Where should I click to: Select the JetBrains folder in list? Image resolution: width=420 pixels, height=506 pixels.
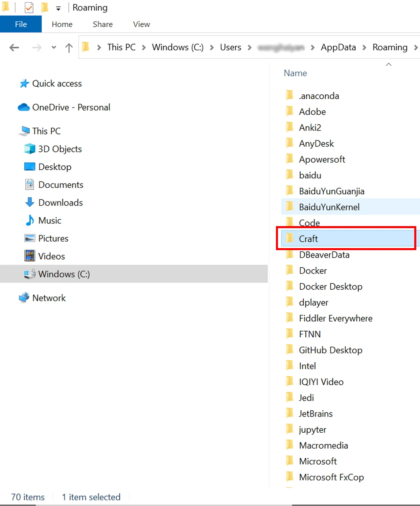316,414
